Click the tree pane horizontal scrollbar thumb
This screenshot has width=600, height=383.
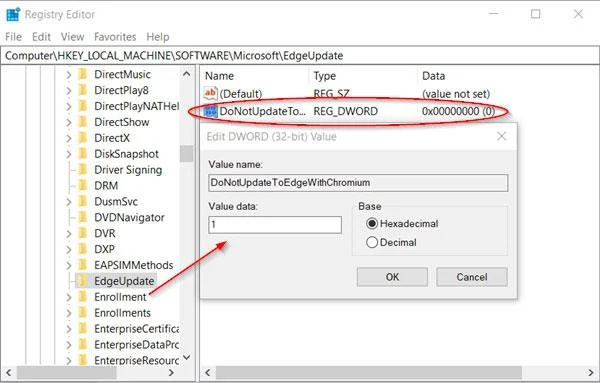point(67,372)
